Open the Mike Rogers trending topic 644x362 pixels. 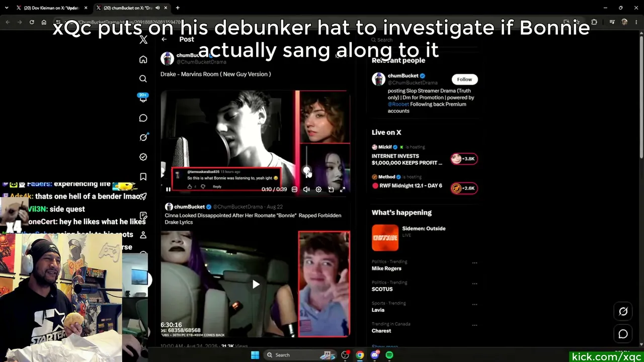(386, 268)
